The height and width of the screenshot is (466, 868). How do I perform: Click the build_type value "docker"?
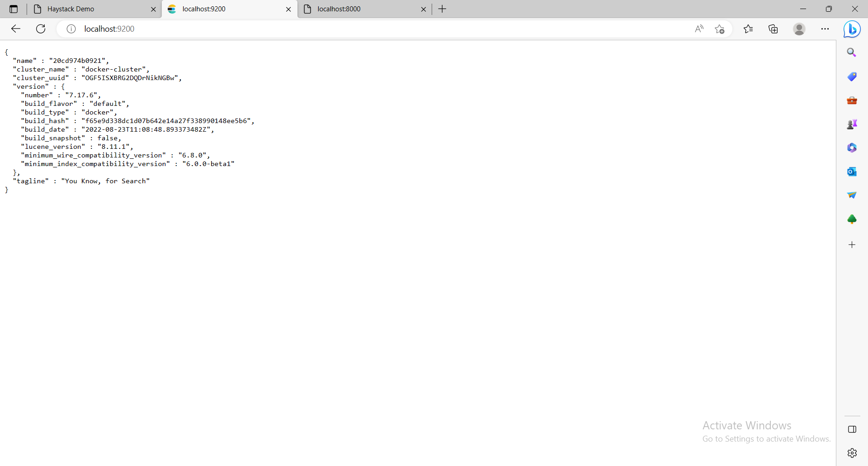98,112
